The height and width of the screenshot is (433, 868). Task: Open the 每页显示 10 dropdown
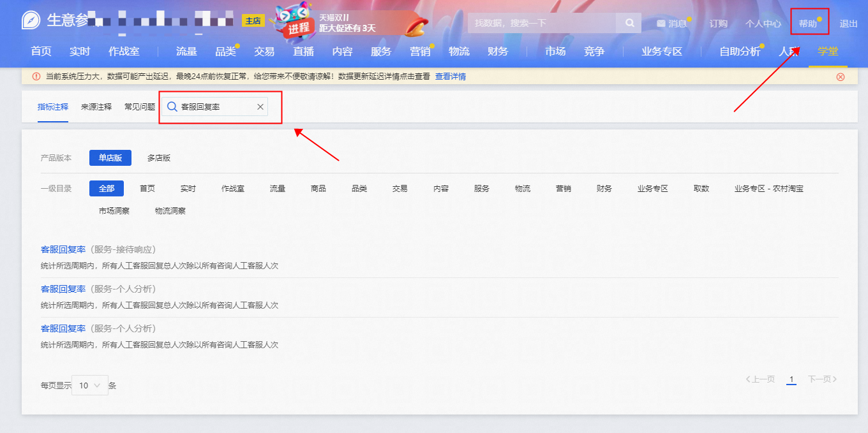pos(90,385)
